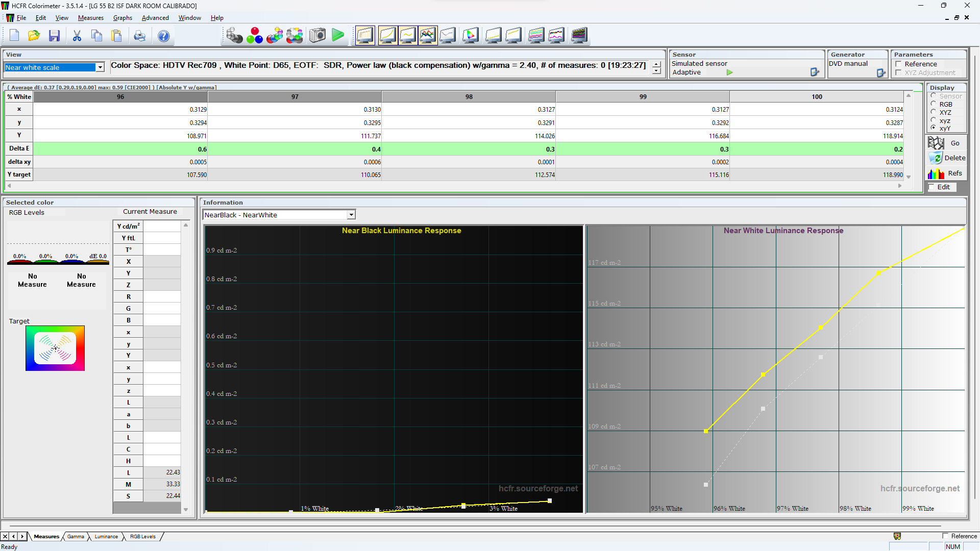The height and width of the screenshot is (551, 980).
Task: Open the CIE diagram view icon
Action: point(470,36)
